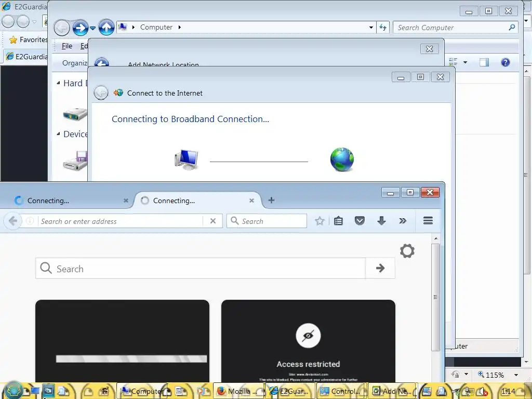The height and width of the screenshot is (399, 532).
Task: Click the Favorites star in Internet Explorer
Action: click(x=13, y=39)
